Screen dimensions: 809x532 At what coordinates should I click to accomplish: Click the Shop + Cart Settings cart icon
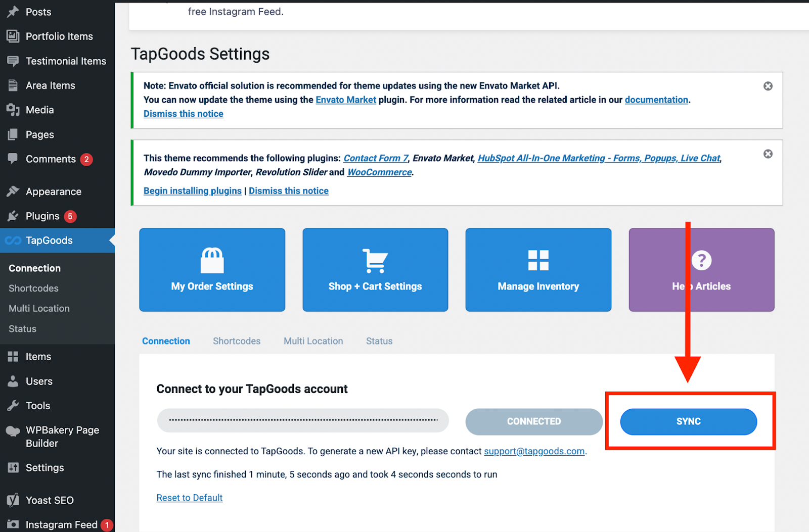pyautogui.click(x=375, y=260)
